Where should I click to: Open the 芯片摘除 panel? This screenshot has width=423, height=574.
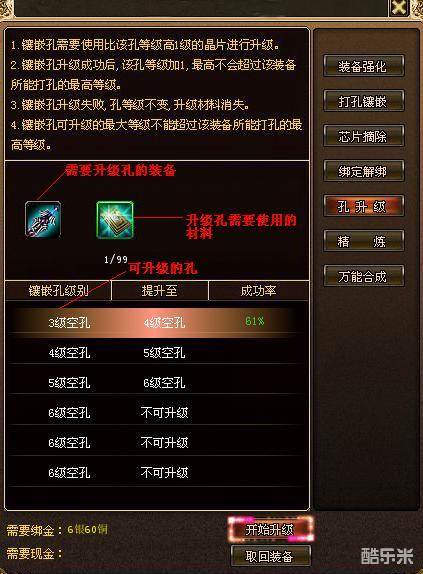click(x=364, y=136)
